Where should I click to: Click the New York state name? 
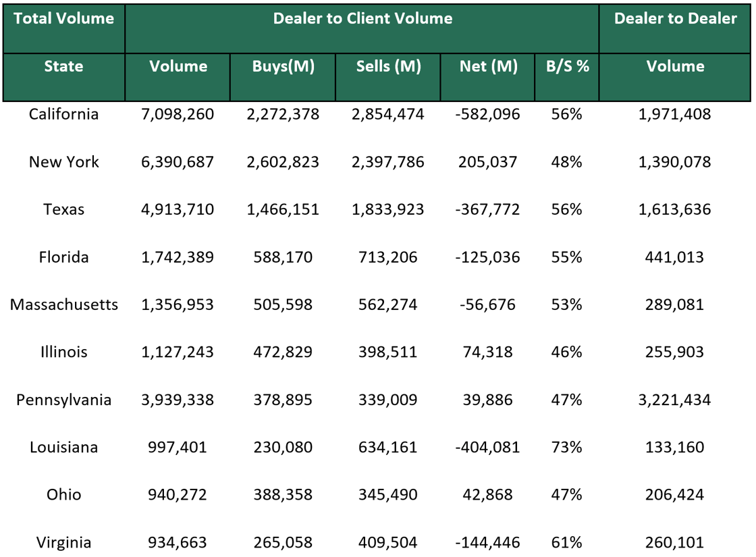(64, 162)
